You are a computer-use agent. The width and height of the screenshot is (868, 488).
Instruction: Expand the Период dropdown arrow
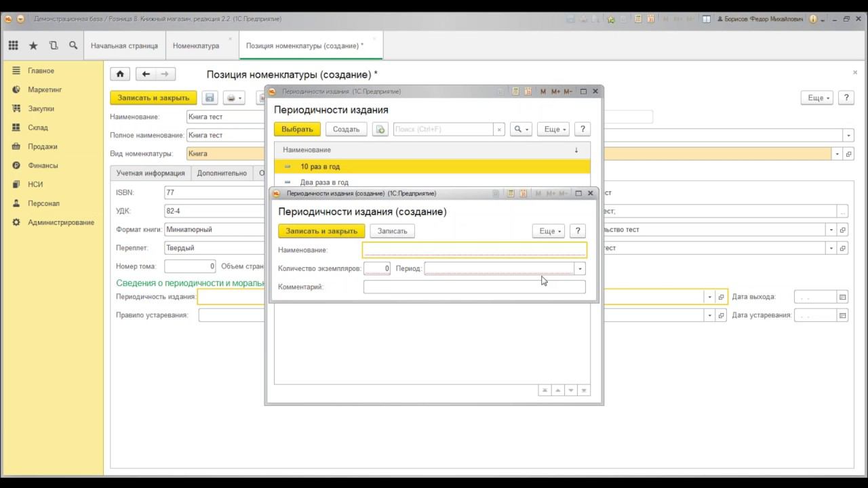(x=580, y=268)
